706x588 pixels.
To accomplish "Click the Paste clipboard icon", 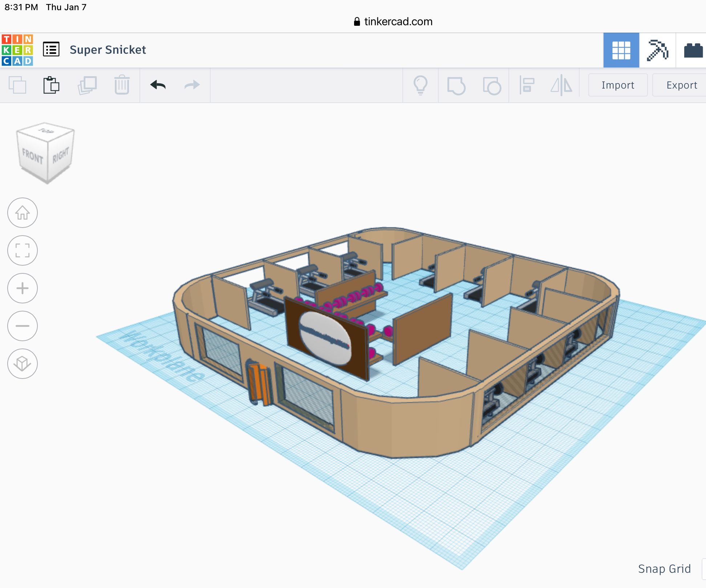I will (51, 85).
